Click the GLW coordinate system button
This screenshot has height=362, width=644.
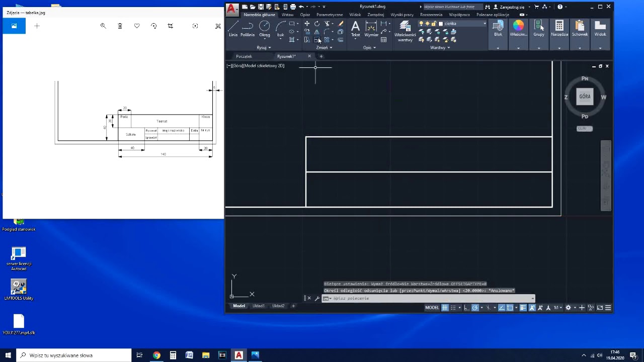click(585, 129)
